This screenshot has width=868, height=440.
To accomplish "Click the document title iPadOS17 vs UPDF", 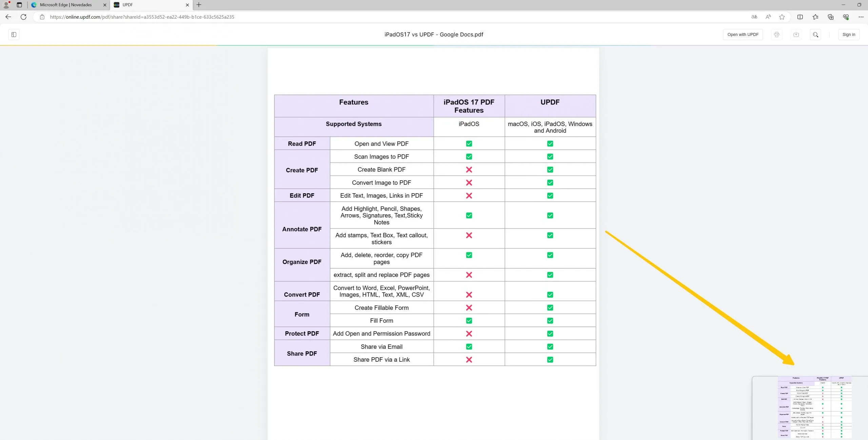I will click(434, 35).
